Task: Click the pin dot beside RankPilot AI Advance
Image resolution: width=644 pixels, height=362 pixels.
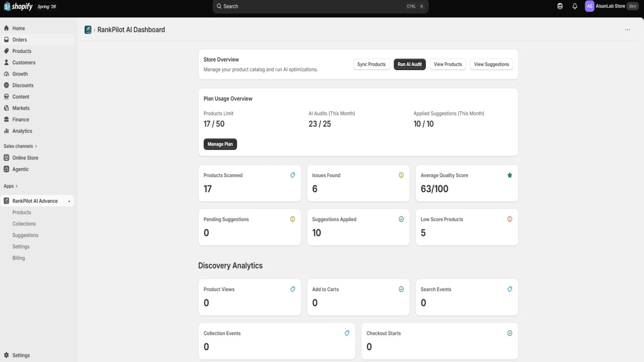Action: 69,201
